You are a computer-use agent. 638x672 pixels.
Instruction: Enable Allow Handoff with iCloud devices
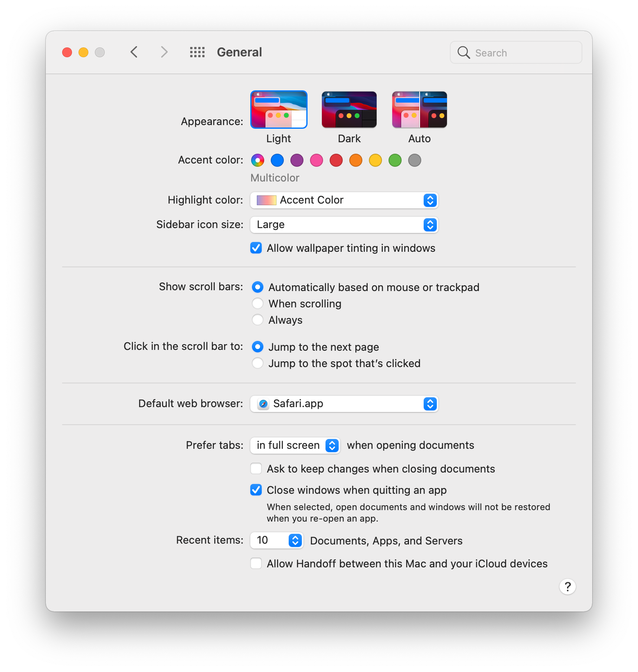[x=256, y=563]
